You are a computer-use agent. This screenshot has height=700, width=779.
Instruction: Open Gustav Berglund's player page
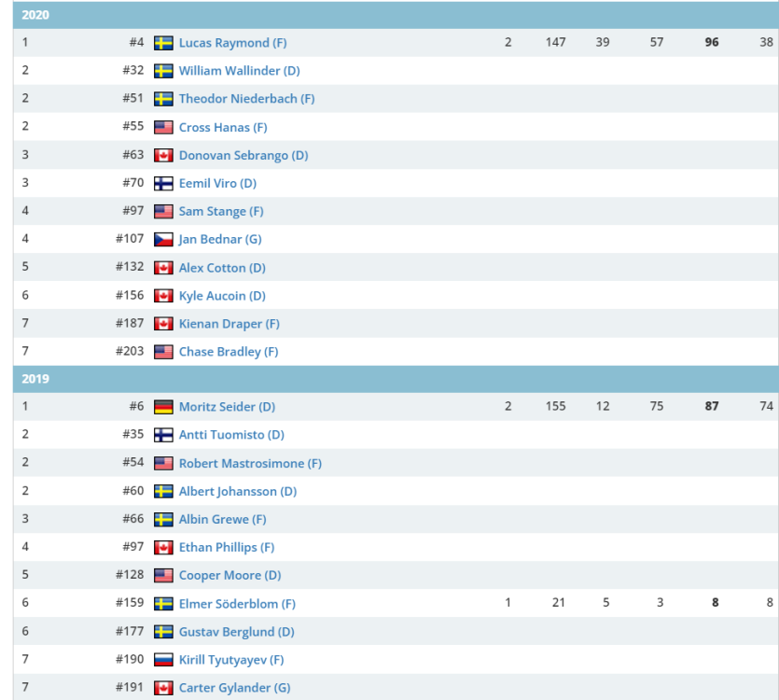(236, 632)
